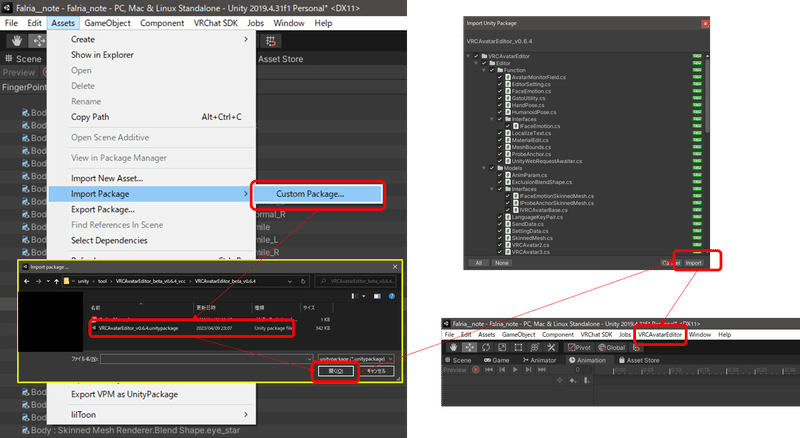The height and width of the screenshot is (438, 800).
Task: Click None button in Import Unity Package
Action: coord(502,263)
